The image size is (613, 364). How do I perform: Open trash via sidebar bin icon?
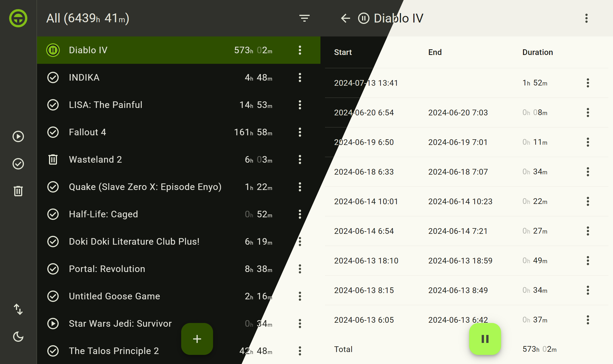[x=18, y=191]
